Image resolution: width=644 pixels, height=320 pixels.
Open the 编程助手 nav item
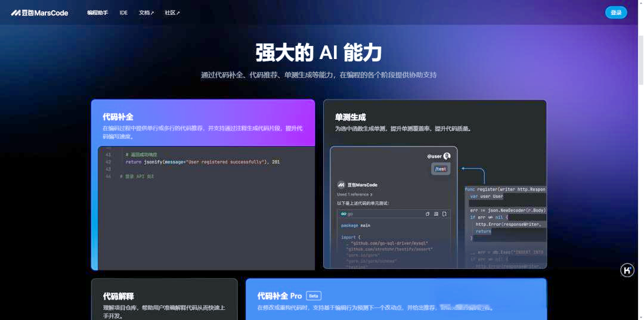(x=97, y=13)
